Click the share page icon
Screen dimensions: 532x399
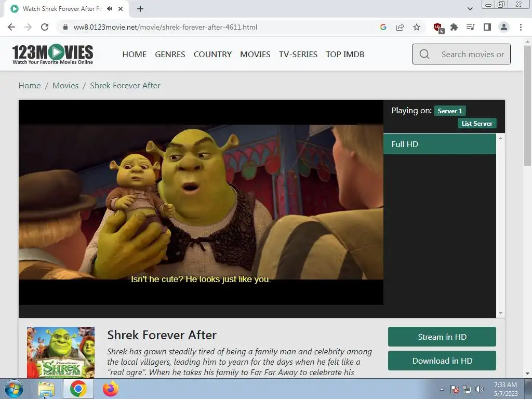(x=400, y=27)
